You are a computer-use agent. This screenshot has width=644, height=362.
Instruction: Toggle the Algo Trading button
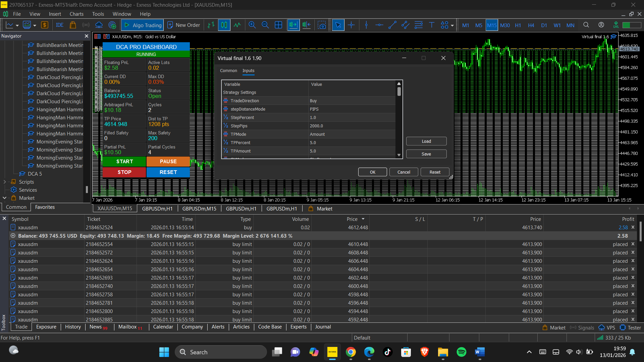point(143,25)
